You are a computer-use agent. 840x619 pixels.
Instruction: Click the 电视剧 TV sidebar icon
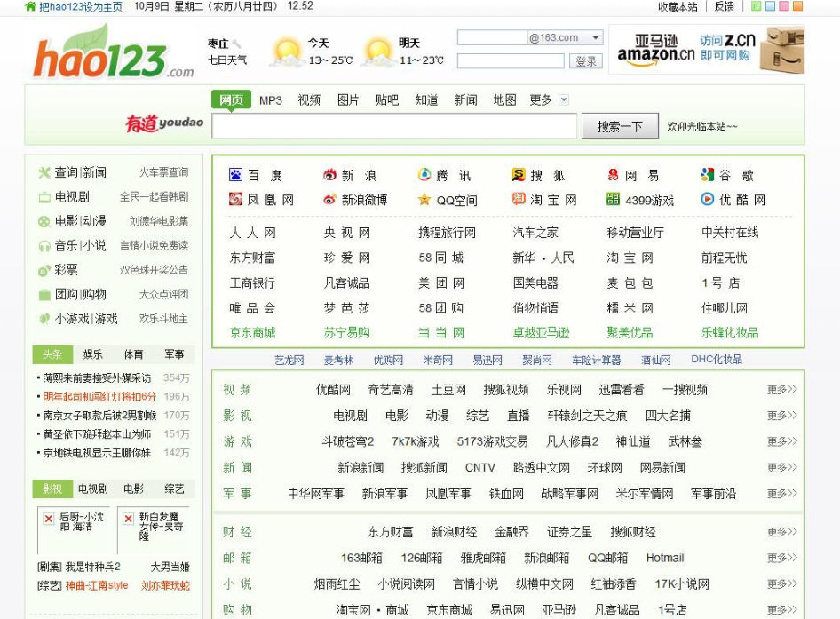[x=44, y=197]
